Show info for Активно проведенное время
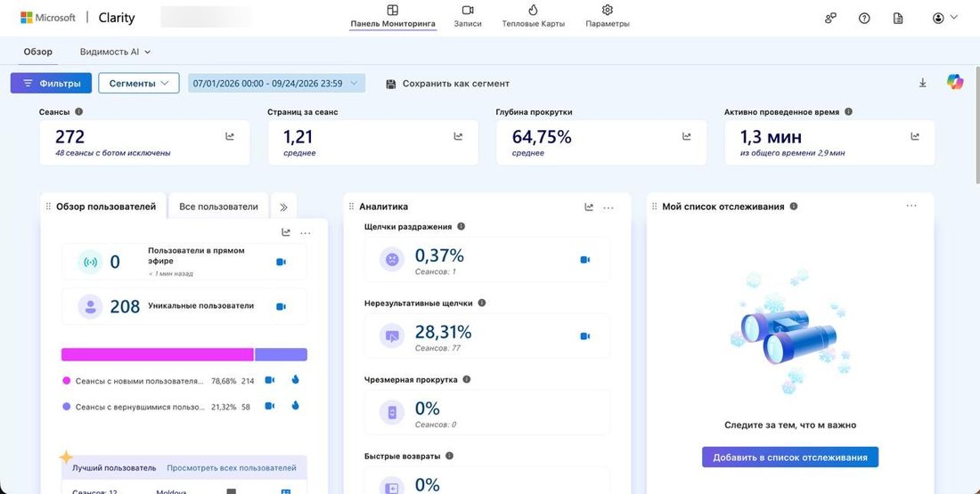The image size is (980, 494). coord(848,112)
